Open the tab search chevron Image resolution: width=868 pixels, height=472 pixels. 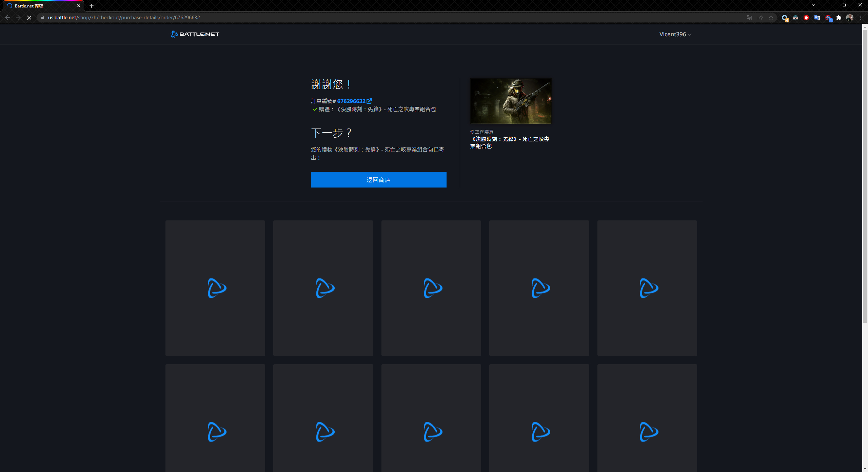[813, 5]
